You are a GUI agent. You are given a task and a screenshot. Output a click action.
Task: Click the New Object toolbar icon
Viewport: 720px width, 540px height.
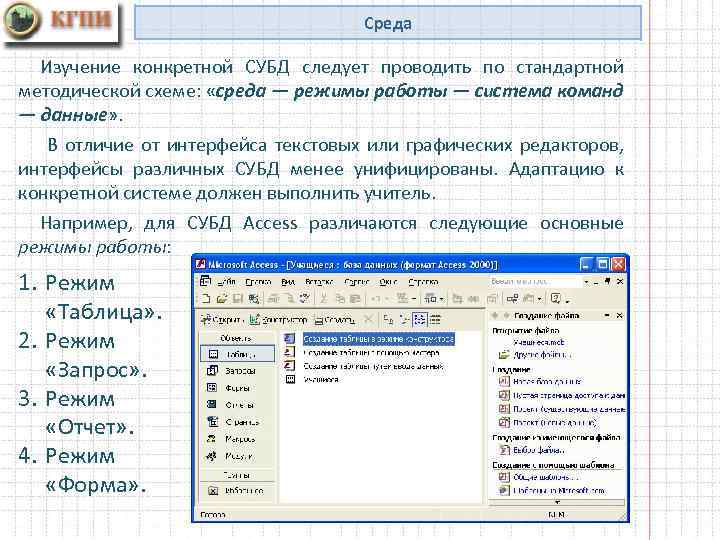529,298
